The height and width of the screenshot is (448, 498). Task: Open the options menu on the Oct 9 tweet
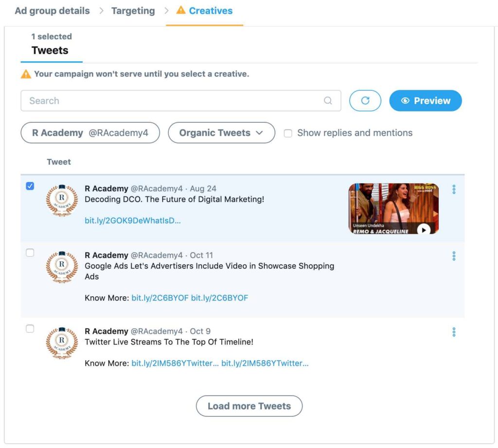(454, 332)
